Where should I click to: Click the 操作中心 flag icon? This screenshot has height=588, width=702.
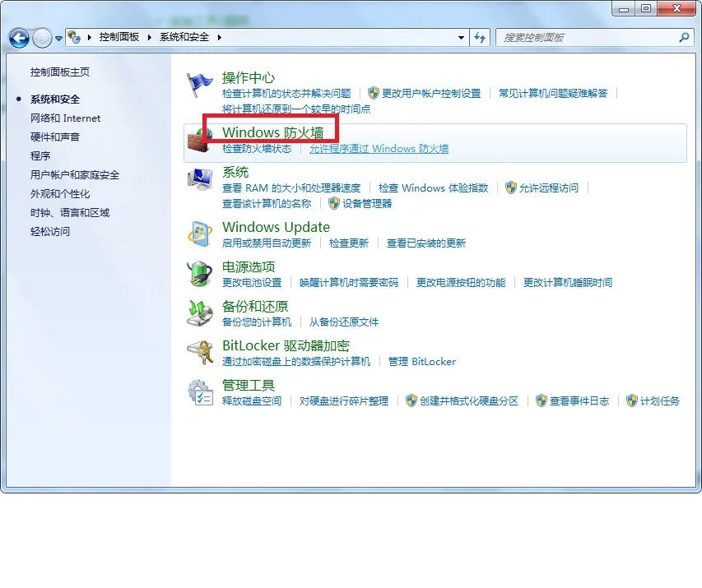pos(200,80)
